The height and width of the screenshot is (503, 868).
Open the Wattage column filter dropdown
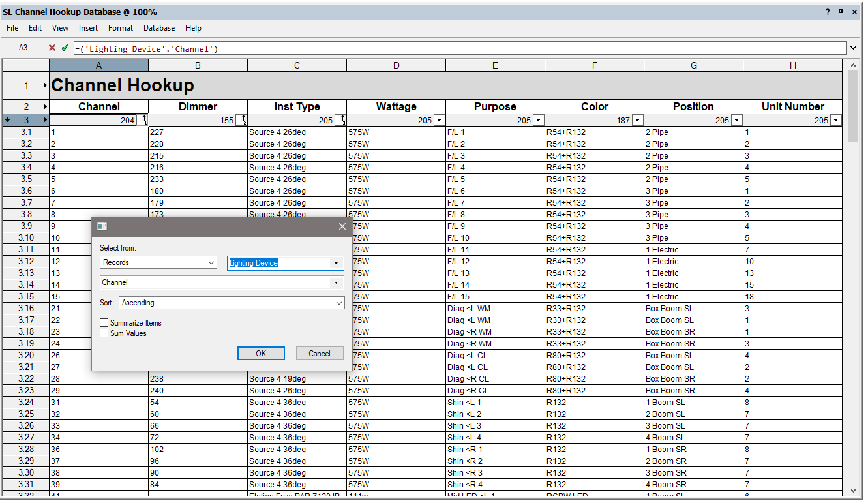pyautogui.click(x=439, y=120)
